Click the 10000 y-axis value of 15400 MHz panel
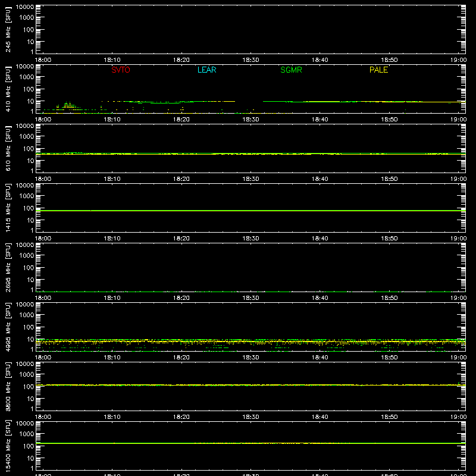 point(25,424)
